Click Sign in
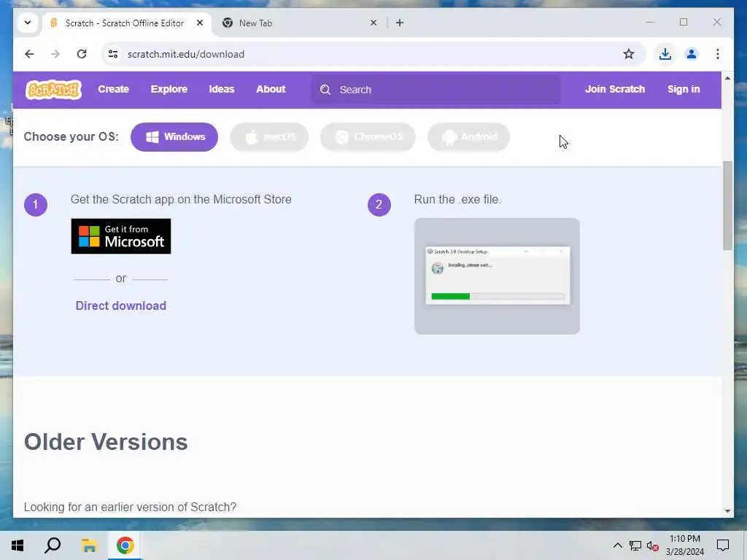Viewport: 747px width, 560px height. pyautogui.click(x=684, y=89)
